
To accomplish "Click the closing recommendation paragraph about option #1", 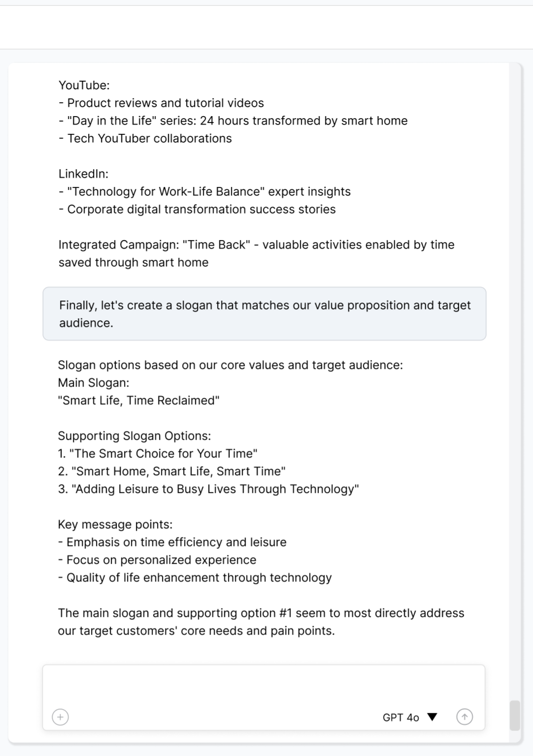I will 261,622.
